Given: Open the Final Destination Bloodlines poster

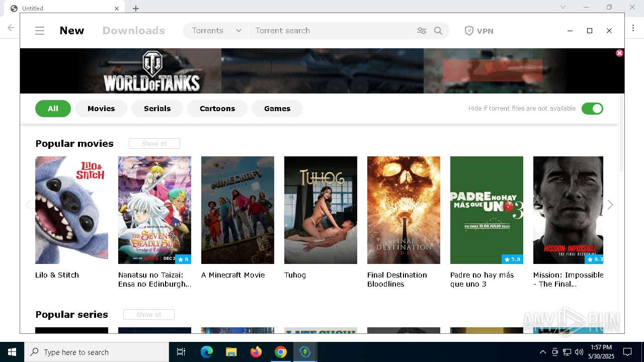Looking at the screenshot, I should click(404, 210).
